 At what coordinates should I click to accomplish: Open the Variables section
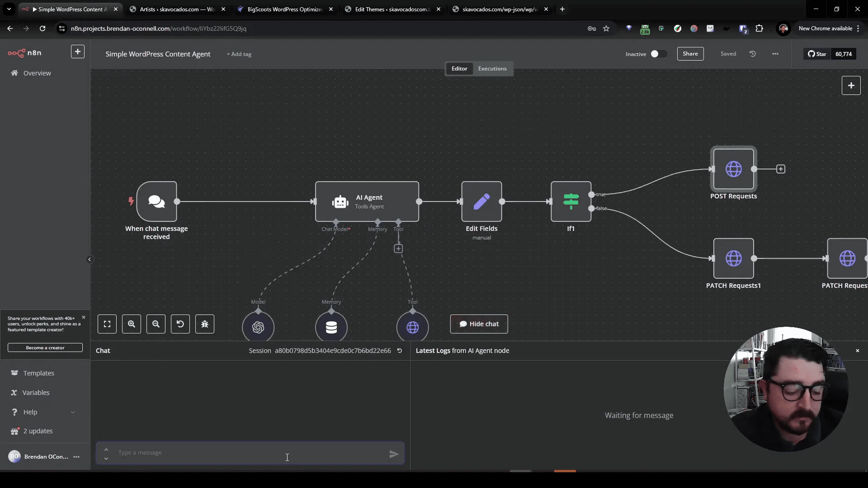[x=36, y=393]
